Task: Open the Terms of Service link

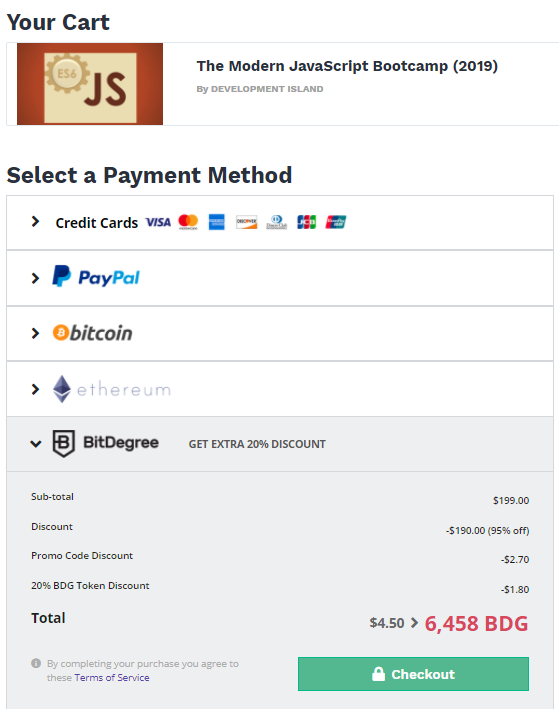Action: tap(112, 678)
